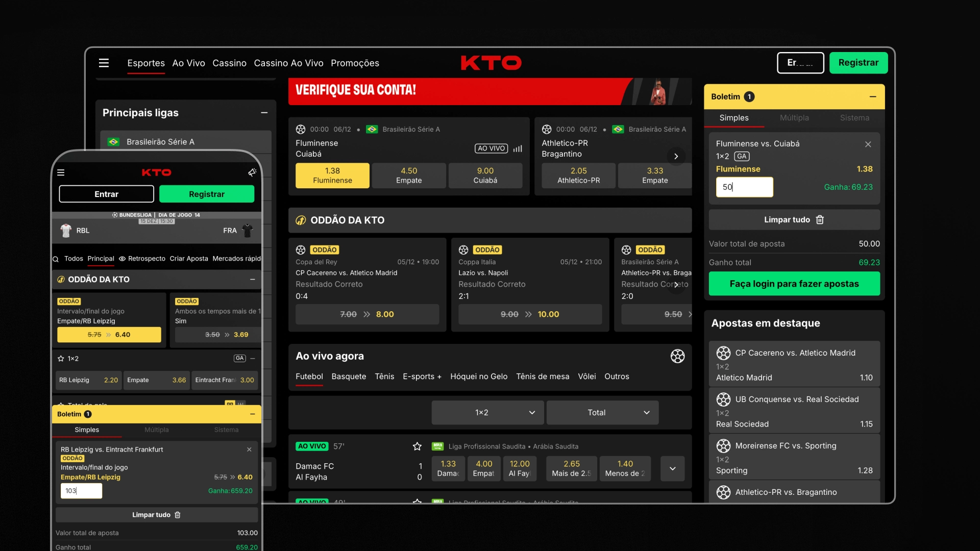Image resolution: width=980 pixels, height=551 pixels.
Task: Switch to Múltipla bet slip tab
Action: [x=794, y=118]
